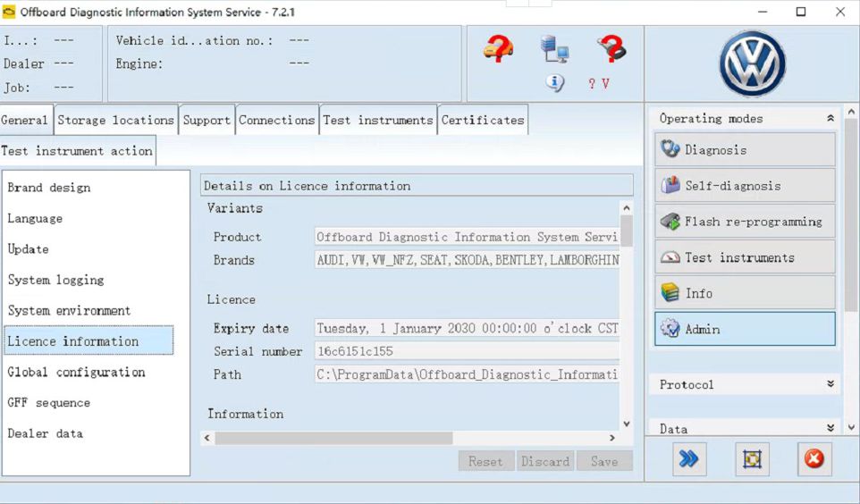Switch to Test instruments tab
860x504 pixels.
click(378, 120)
